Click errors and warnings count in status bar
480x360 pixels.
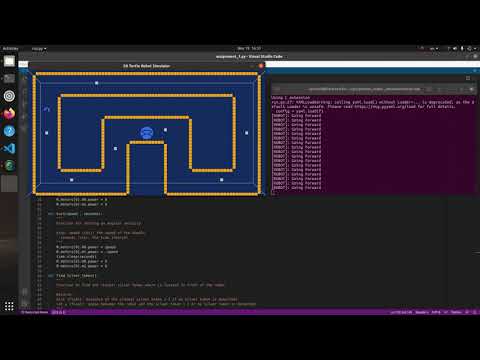coord(59,312)
